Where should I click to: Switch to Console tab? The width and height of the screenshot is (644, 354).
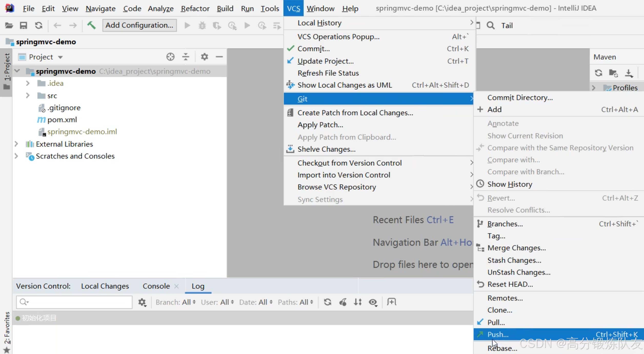156,286
